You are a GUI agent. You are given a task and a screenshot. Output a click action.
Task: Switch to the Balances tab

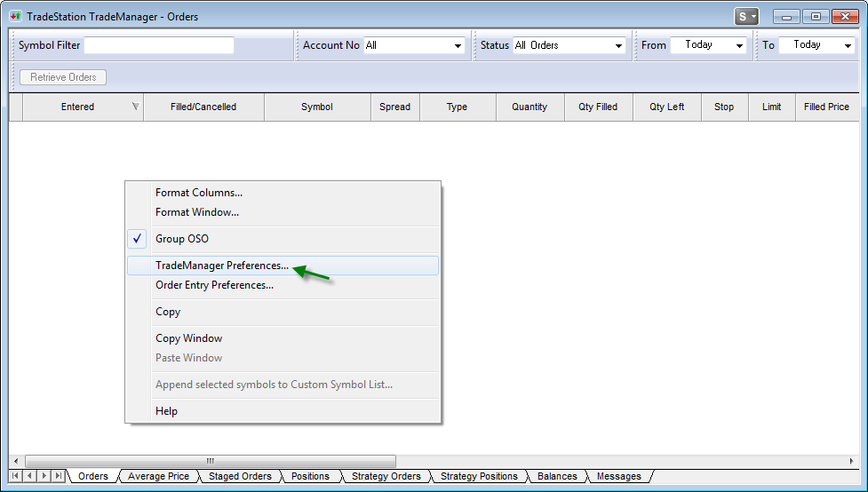[x=557, y=476]
